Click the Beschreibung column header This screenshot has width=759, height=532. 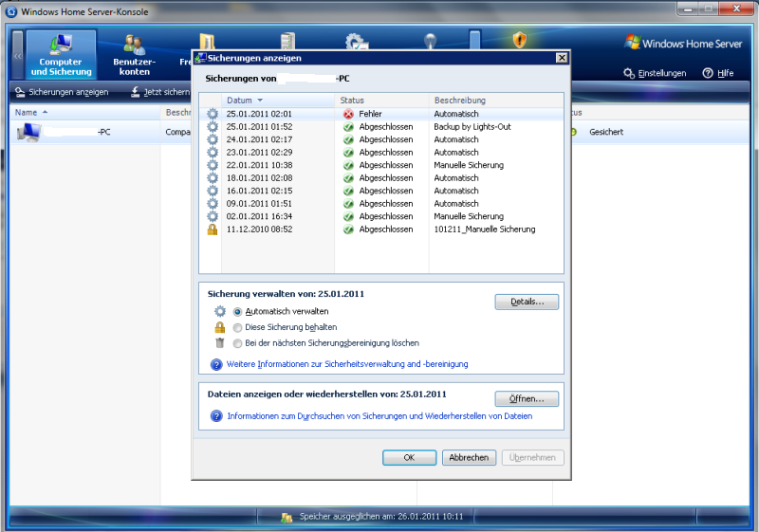[496, 101]
